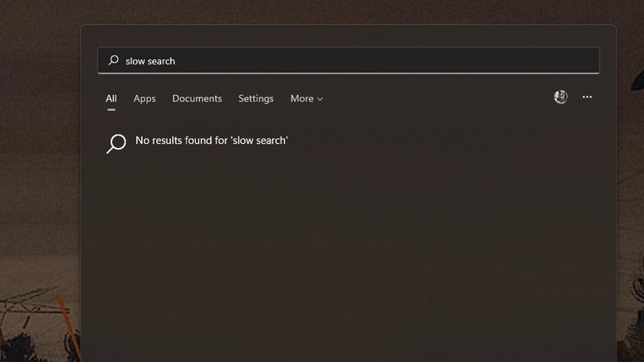Switch to the Settings filter tab
Image resolution: width=644 pixels, height=362 pixels.
pos(256,98)
